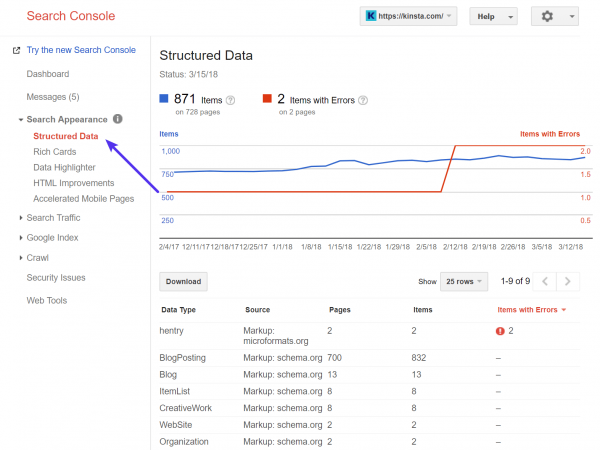Viewport: 600px width, 450px height.
Task: Click the info icon beside Search Appearance
Action: pyautogui.click(x=118, y=120)
